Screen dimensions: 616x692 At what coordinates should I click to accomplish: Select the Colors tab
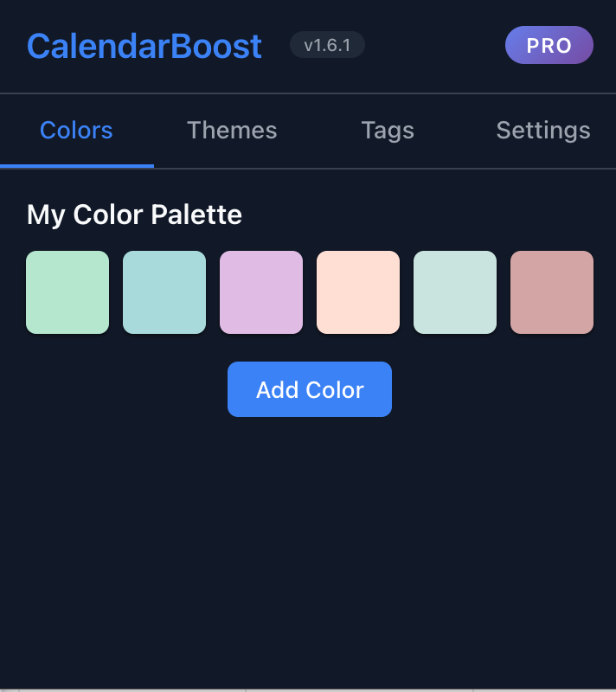76,130
